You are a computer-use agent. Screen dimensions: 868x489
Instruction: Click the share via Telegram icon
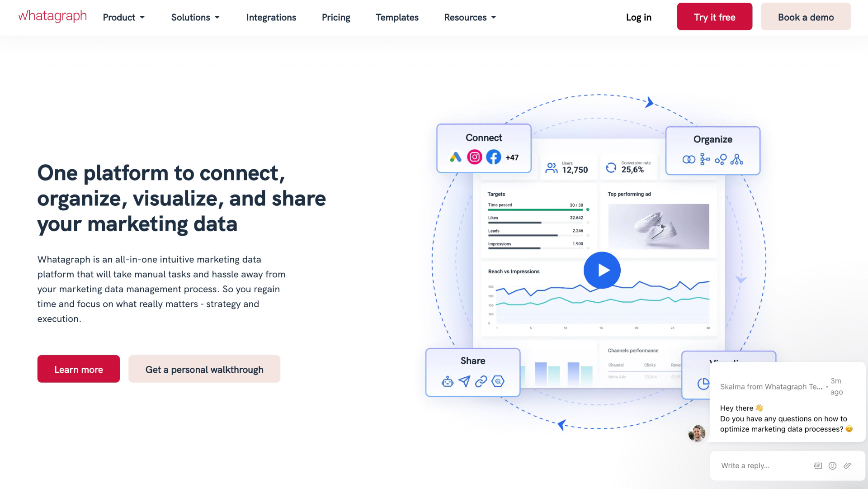[x=464, y=380]
